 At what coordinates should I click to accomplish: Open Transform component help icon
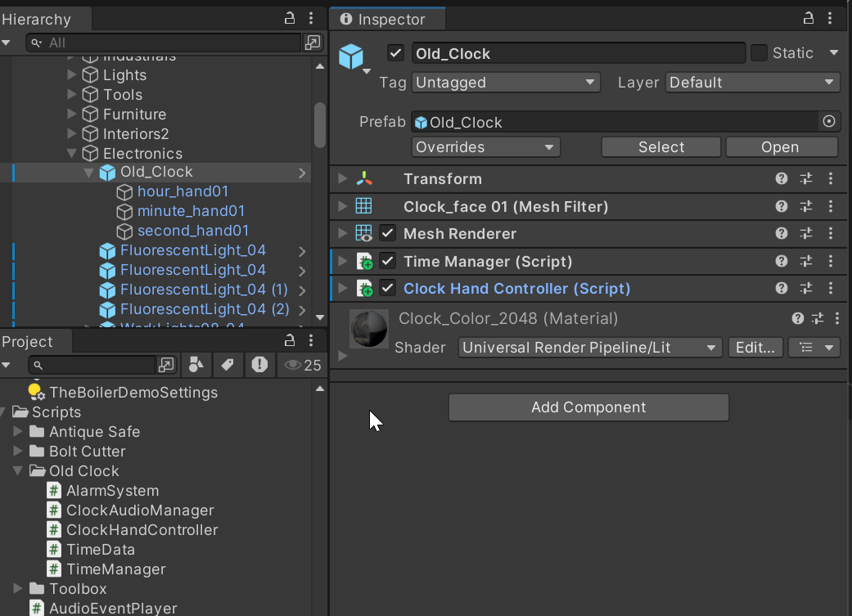(x=782, y=178)
